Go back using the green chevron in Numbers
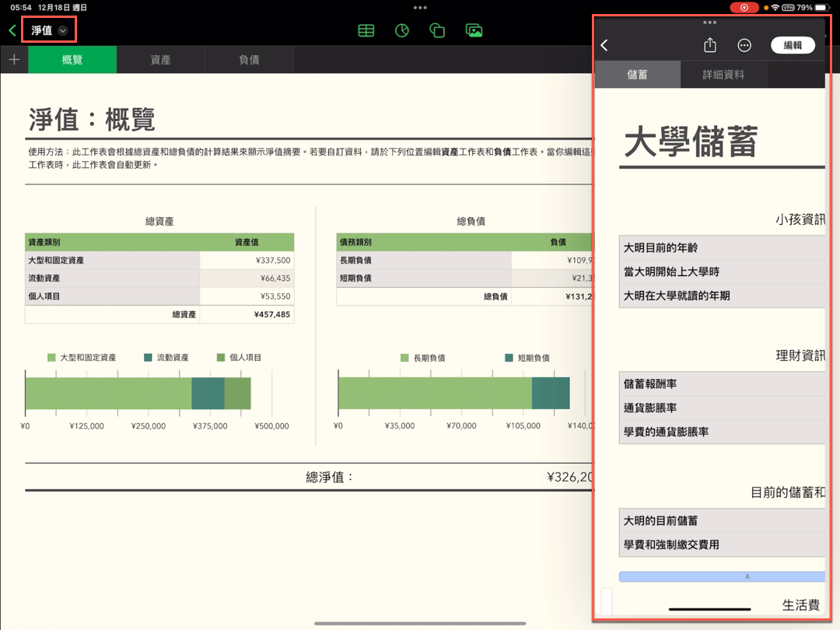The width and height of the screenshot is (840, 630). point(12,30)
